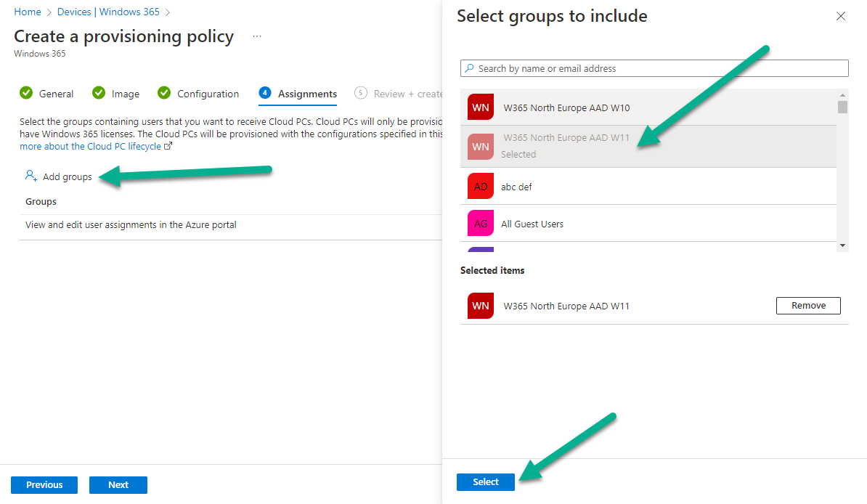Click the Next button
This screenshot has height=504, width=867.
(x=118, y=484)
